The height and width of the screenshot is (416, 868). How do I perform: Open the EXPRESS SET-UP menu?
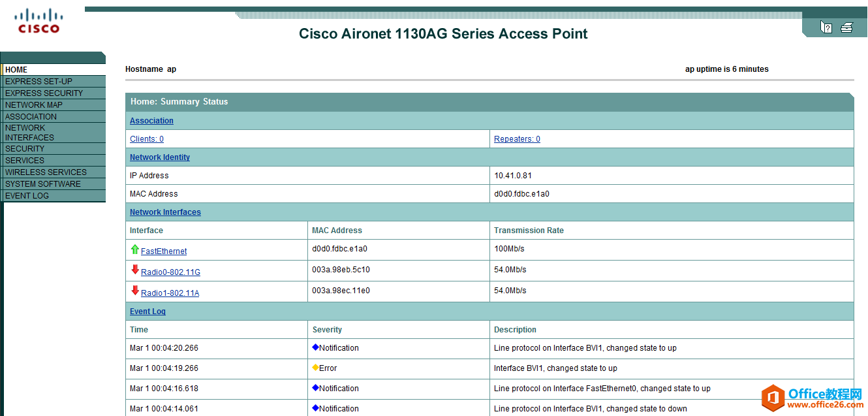pyautogui.click(x=39, y=82)
